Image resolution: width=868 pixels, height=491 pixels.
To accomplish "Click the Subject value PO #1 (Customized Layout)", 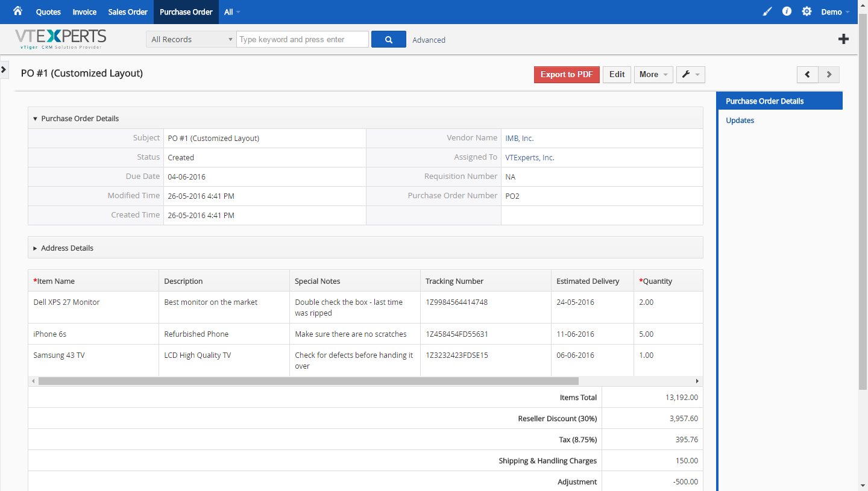I will 213,139.
